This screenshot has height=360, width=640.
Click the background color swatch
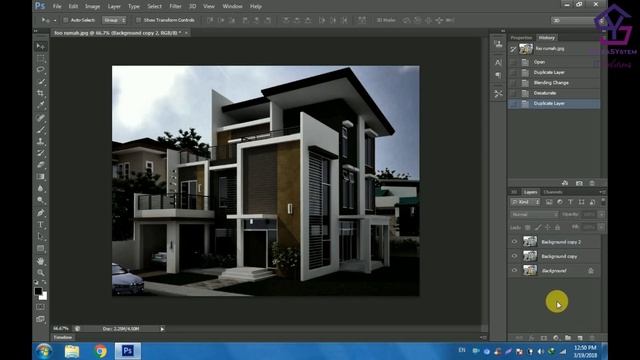coord(43,296)
